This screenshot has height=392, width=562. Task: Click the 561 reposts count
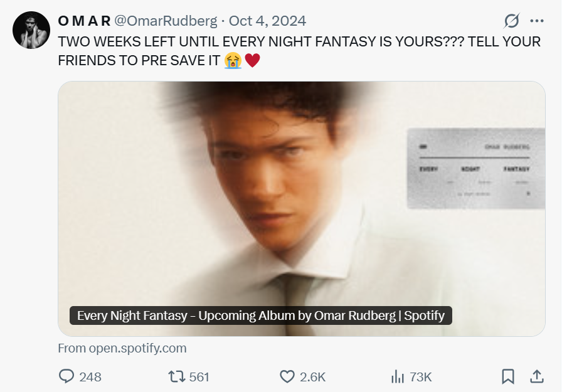pos(199,377)
